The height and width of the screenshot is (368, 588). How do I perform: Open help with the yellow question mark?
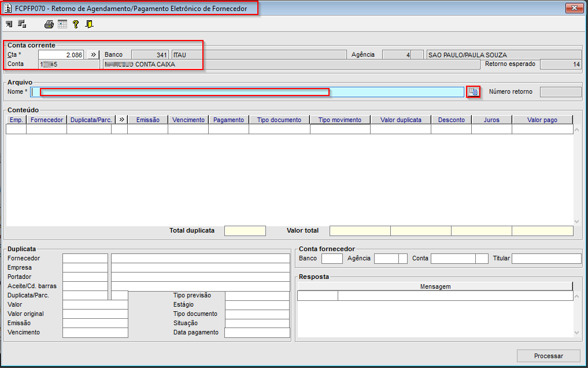tap(76, 24)
